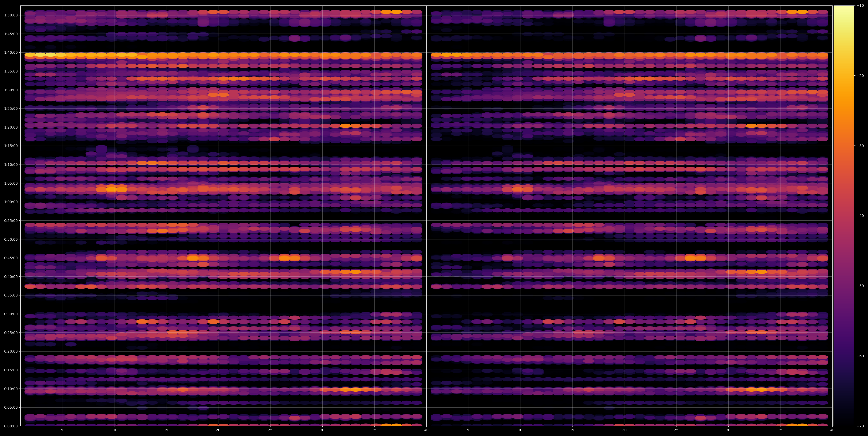
Task: Click the 1:50:00 time axis label
Action: pos(11,15)
